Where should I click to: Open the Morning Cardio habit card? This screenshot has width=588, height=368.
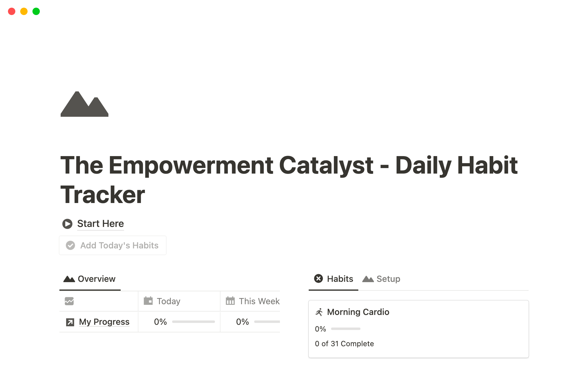coord(418,329)
